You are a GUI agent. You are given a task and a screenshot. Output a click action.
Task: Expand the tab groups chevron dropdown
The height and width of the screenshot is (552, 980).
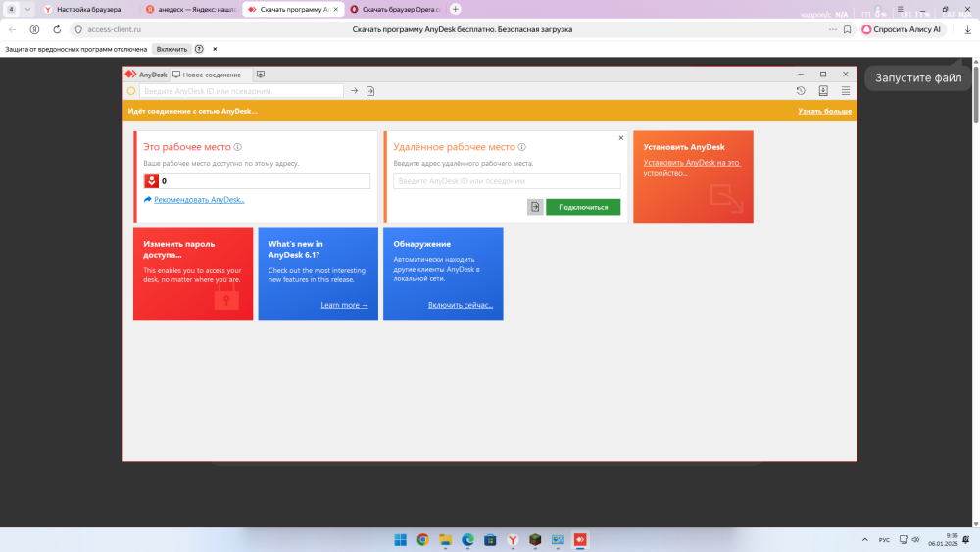tap(27, 10)
